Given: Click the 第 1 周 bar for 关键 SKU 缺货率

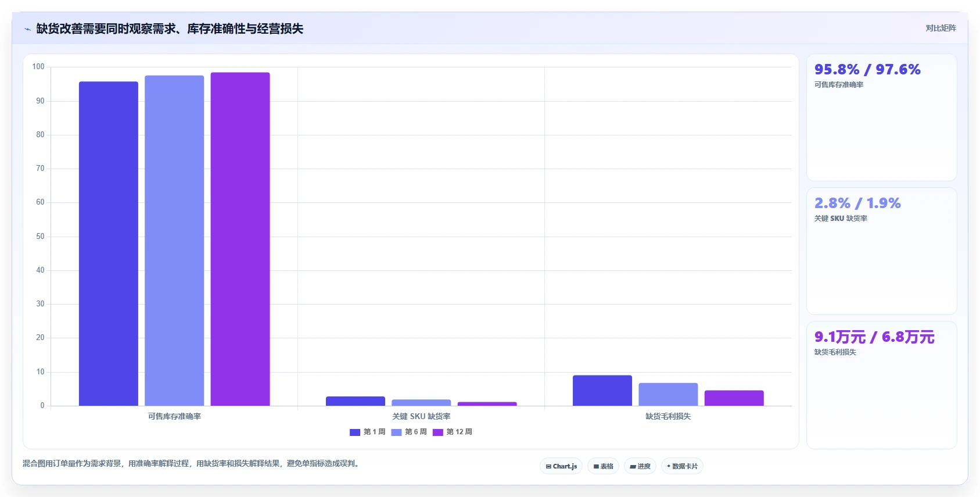Looking at the screenshot, I should [356, 401].
